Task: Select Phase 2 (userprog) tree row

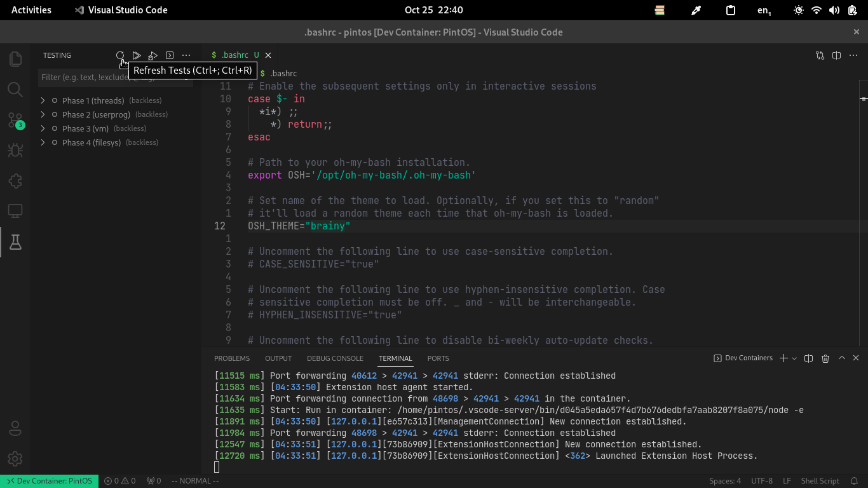Action: pyautogui.click(x=116, y=114)
